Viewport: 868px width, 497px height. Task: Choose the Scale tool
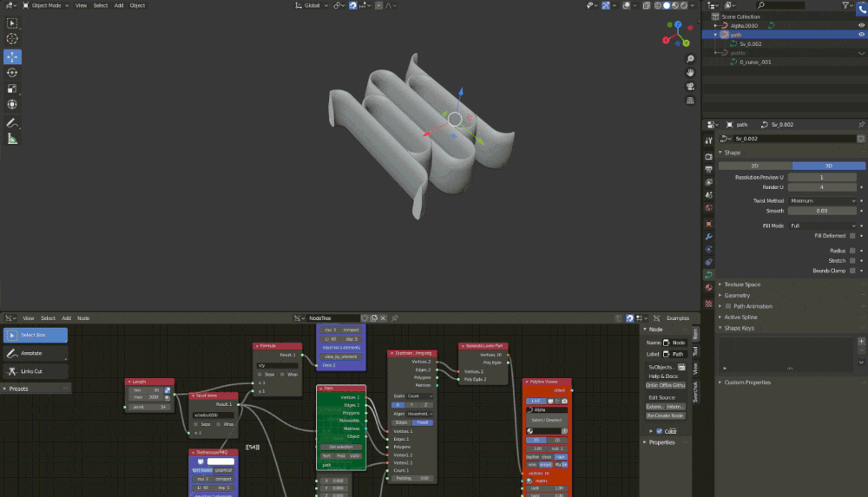point(13,88)
